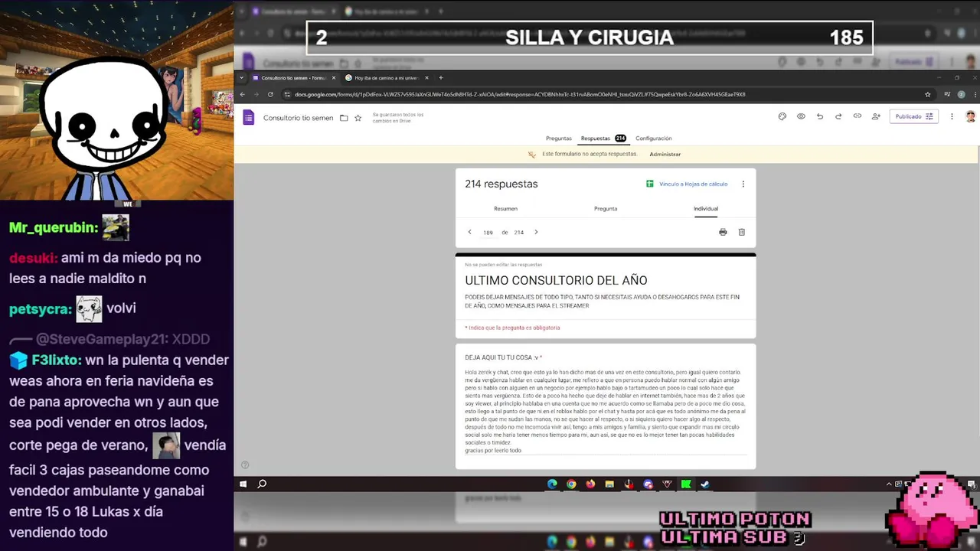Select the 'Hoy iba de camino' browser tab

(387, 77)
